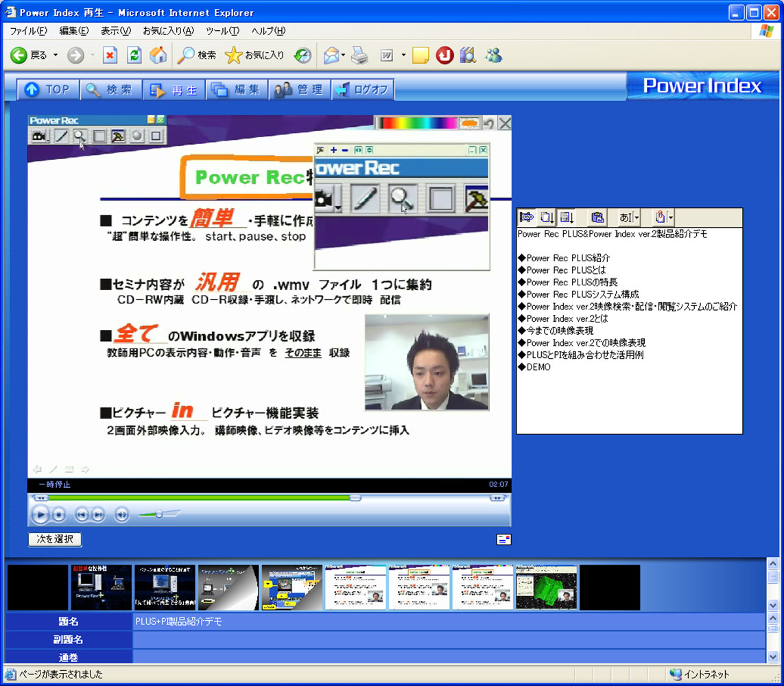Click the Mail envelope toolbar icon

pyautogui.click(x=331, y=55)
